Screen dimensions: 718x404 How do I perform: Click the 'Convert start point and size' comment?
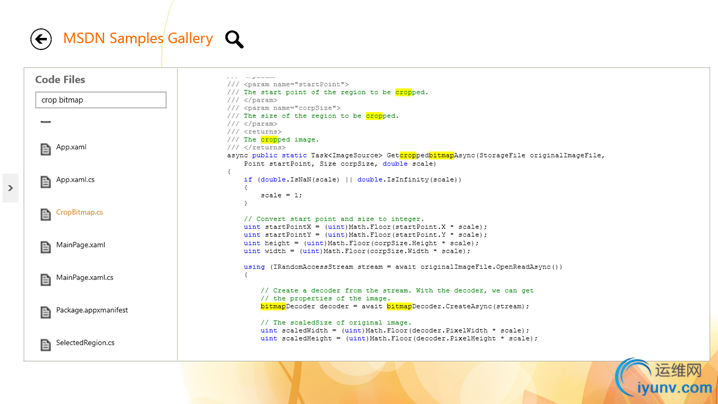(334, 219)
